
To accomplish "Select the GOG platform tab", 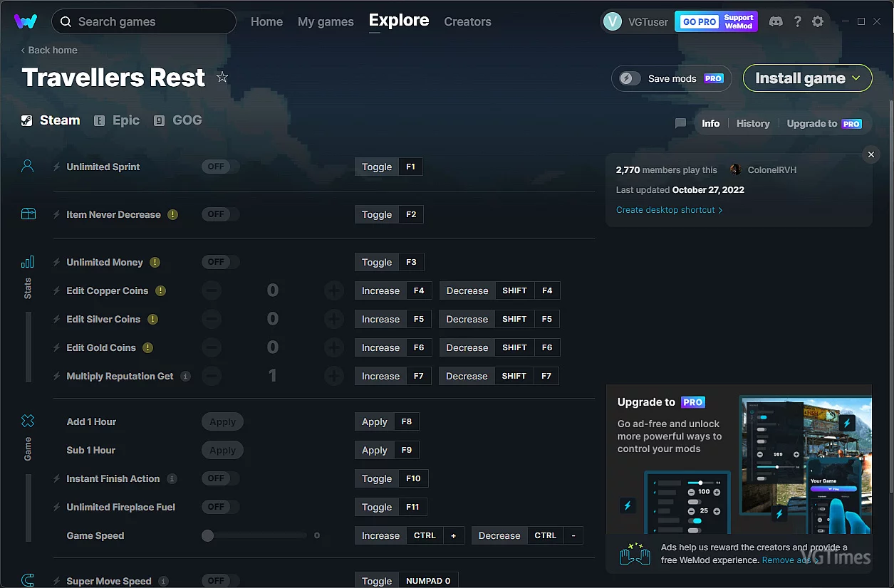I will 178,120.
